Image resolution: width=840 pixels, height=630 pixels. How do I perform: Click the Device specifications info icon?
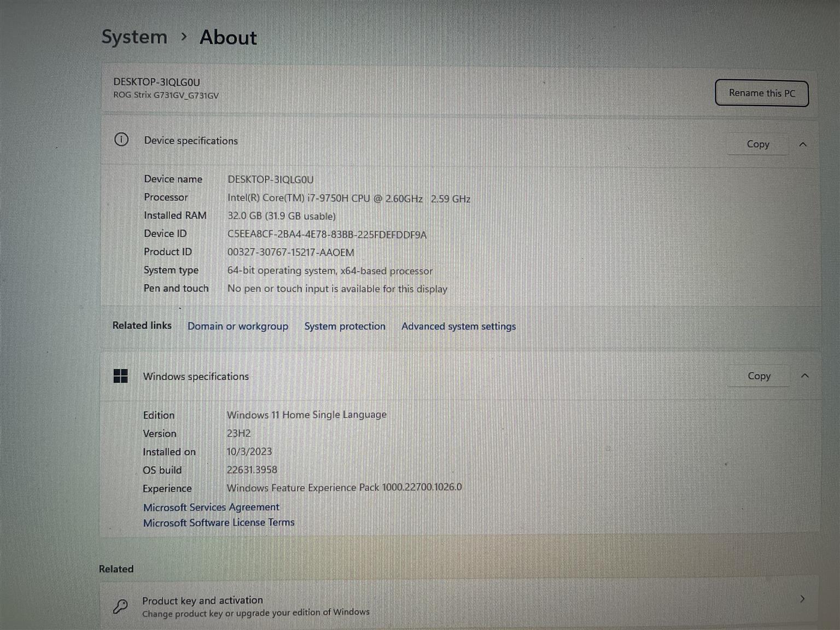pyautogui.click(x=121, y=140)
